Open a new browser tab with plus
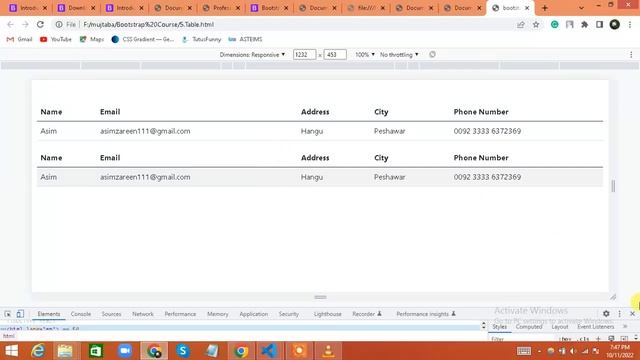 (544, 8)
